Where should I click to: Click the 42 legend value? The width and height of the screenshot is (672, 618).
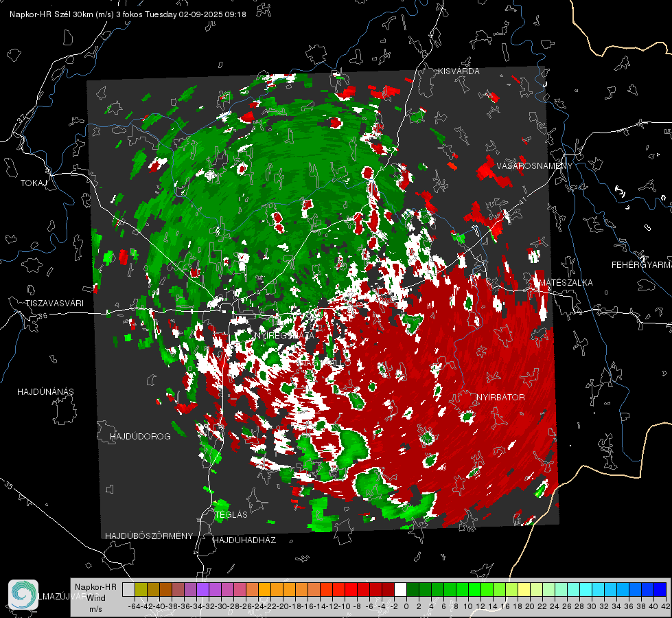tap(666, 606)
